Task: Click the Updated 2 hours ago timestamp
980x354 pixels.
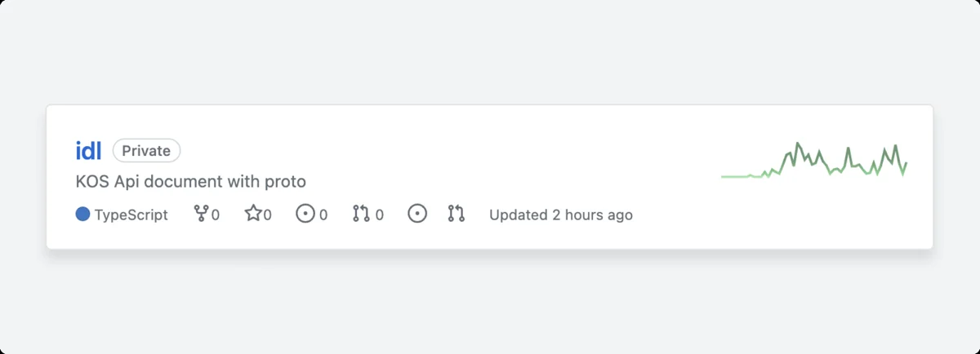Action: click(x=561, y=215)
